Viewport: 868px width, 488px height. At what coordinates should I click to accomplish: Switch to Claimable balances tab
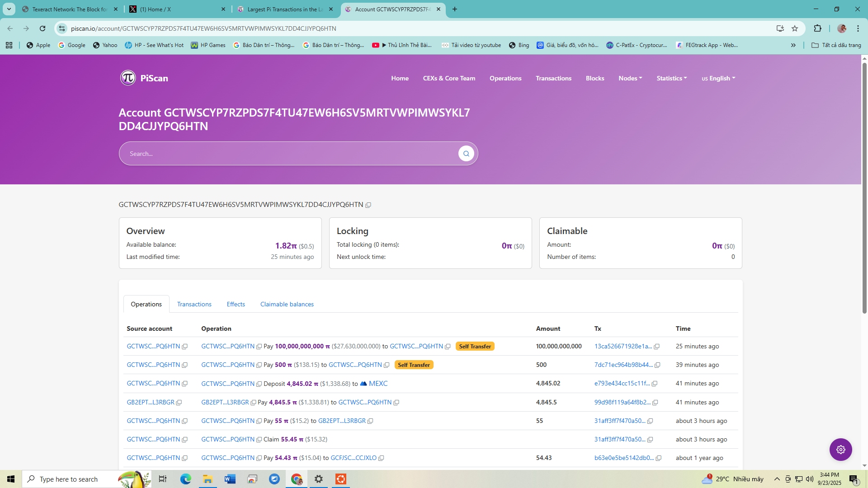(287, 304)
